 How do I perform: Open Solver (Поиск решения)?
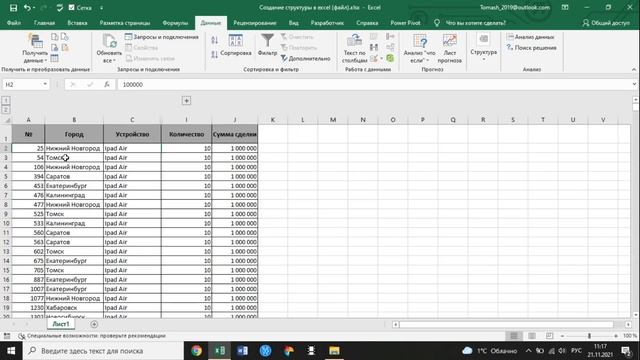531,48
